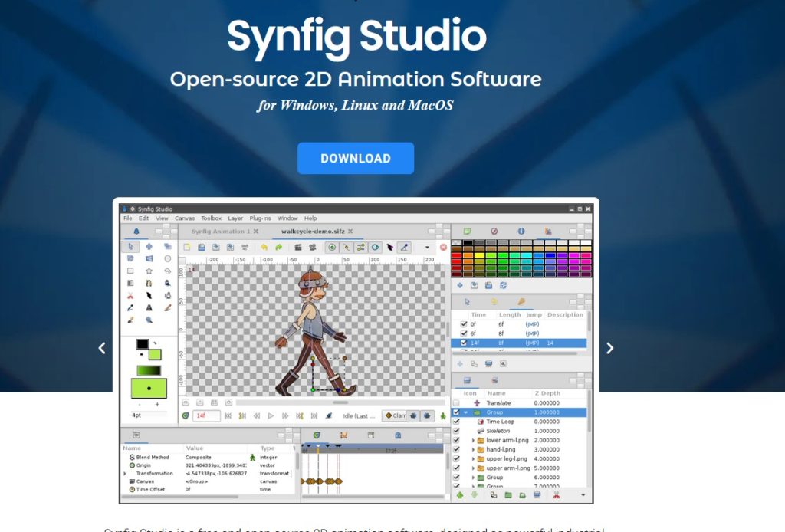Open the Plug-Ins menu
785x532 pixels.
click(x=260, y=218)
